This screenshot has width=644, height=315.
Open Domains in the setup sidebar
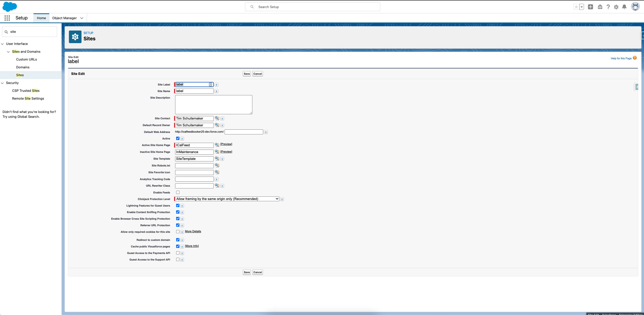[x=23, y=67]
